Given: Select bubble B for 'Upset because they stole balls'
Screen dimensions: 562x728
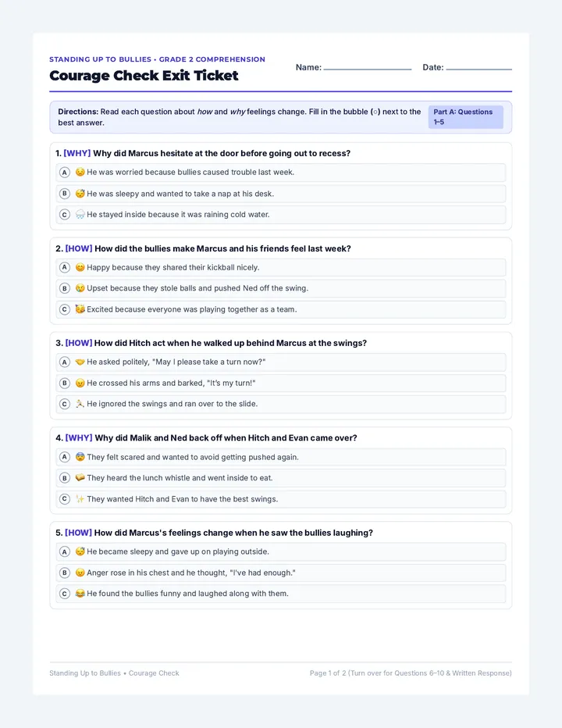Looking at the screenshot, I should click(65, 288).
